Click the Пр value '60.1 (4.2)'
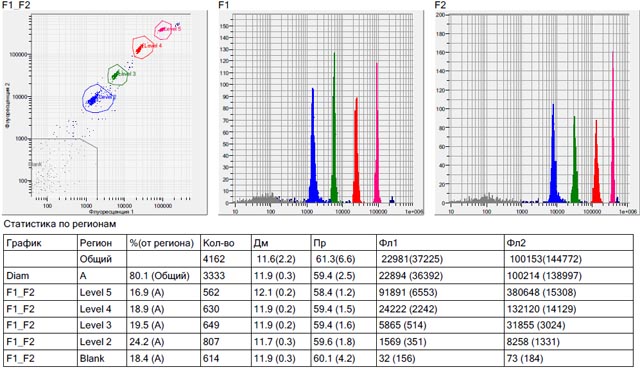Screen dimensions: 640x372 click(334, 359)
